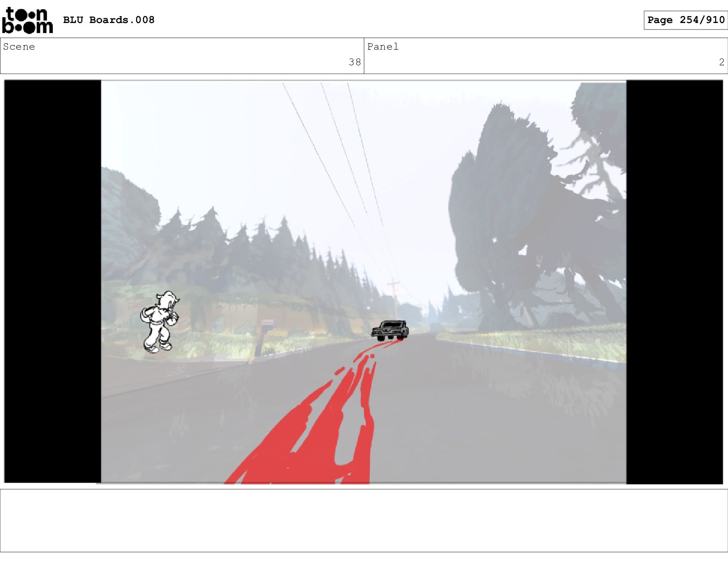Click the storyboard panel image
This screenshot has width=728, height=563.
364,282
